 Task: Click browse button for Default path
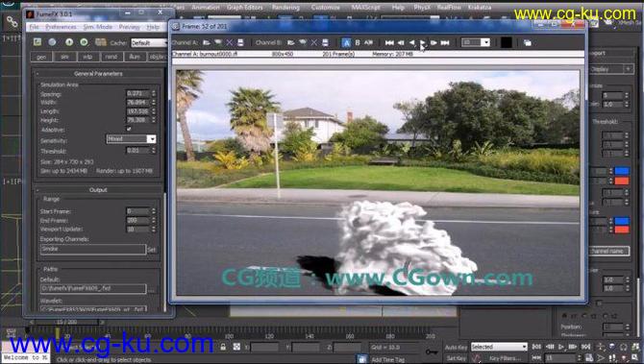[152, 289]
